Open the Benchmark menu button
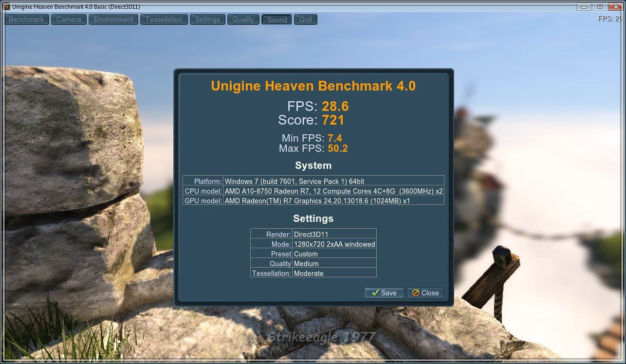Image resolution: width=626 pixels, height=364 pixels. (26, 19)
